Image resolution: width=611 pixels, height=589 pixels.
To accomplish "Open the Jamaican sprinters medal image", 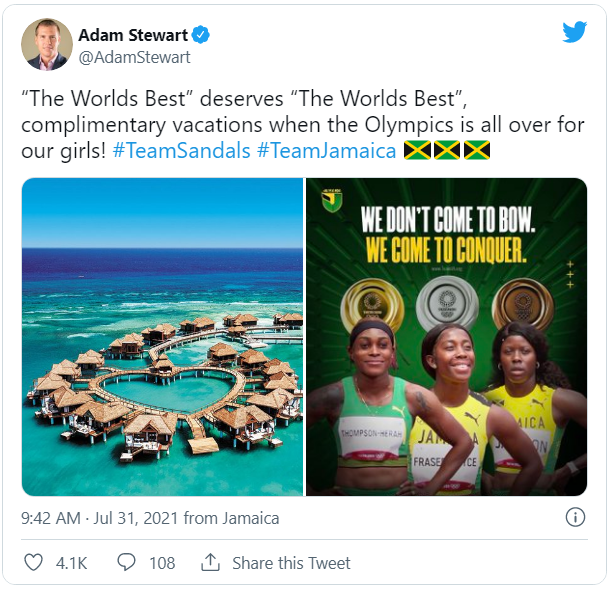I will pyautogui.click(x=446, y=336).
